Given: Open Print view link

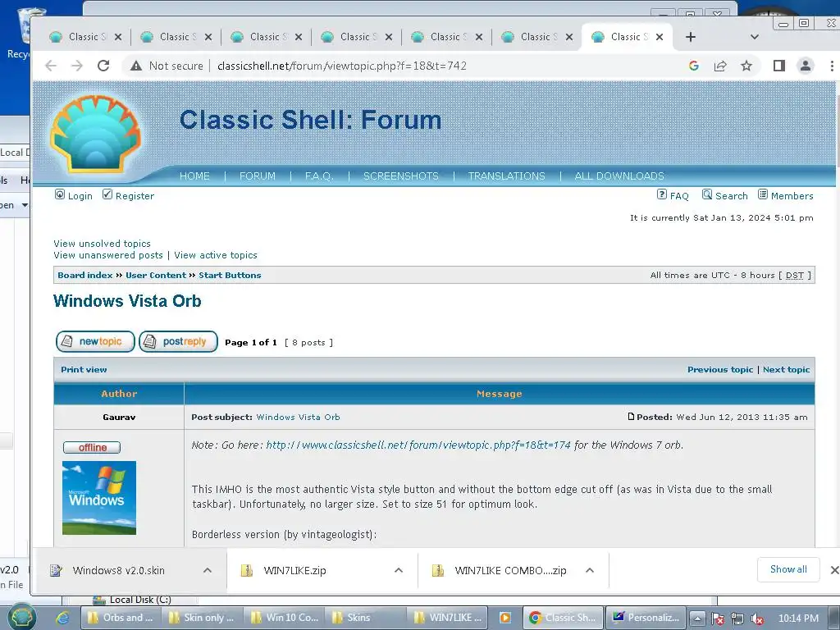Looking at the screenshot, I should pos(84,369).
